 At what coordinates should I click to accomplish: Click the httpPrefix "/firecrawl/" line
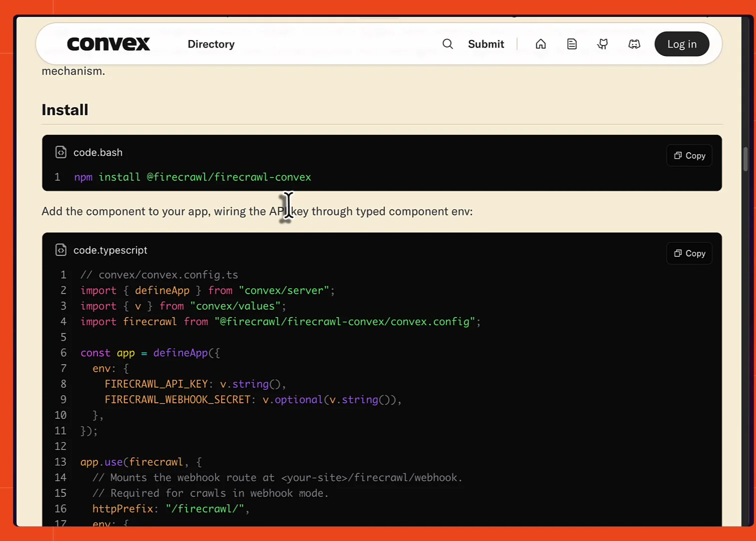(x=171, y=509)
